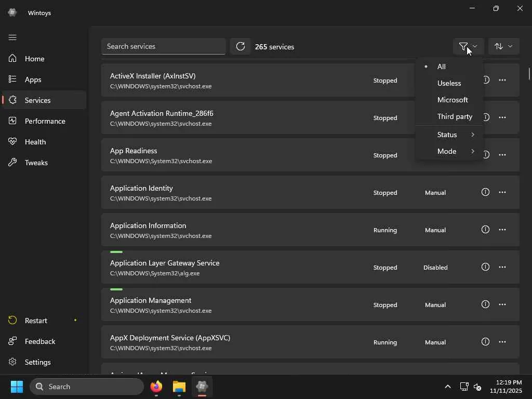532x399 pixels.
Task: Click the refresh services icon
Action: pyautogui.click(x=241, y=47)
